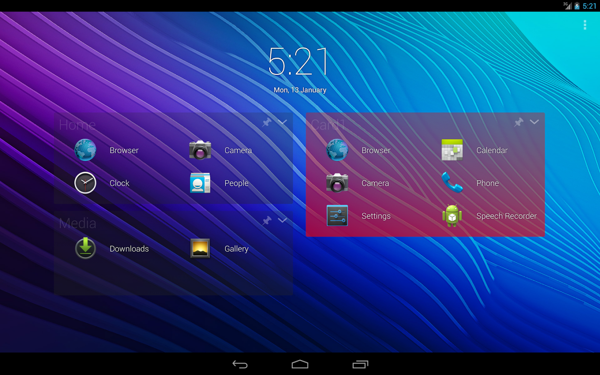600x375 pixels.
Task: Tap the Android home navigation button
Action: [x=300, y=364]
